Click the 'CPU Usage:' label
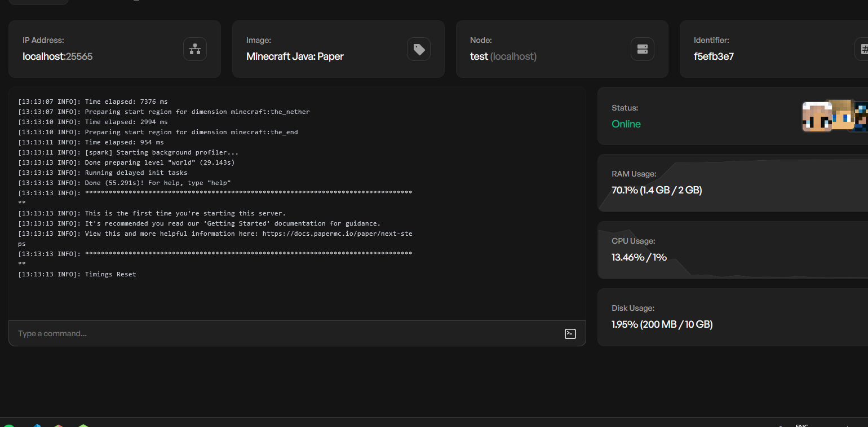The height and width of the screenshot is (427, 868). click(x=634, y=241)
